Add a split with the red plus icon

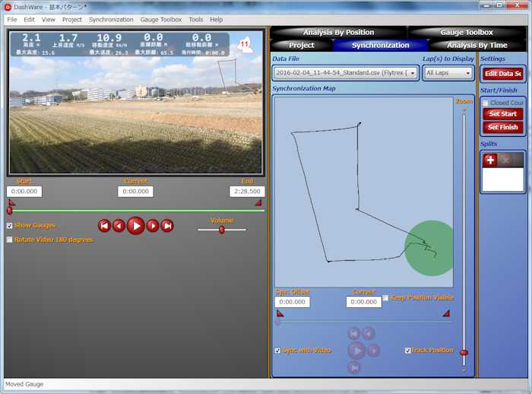[490, 160]
